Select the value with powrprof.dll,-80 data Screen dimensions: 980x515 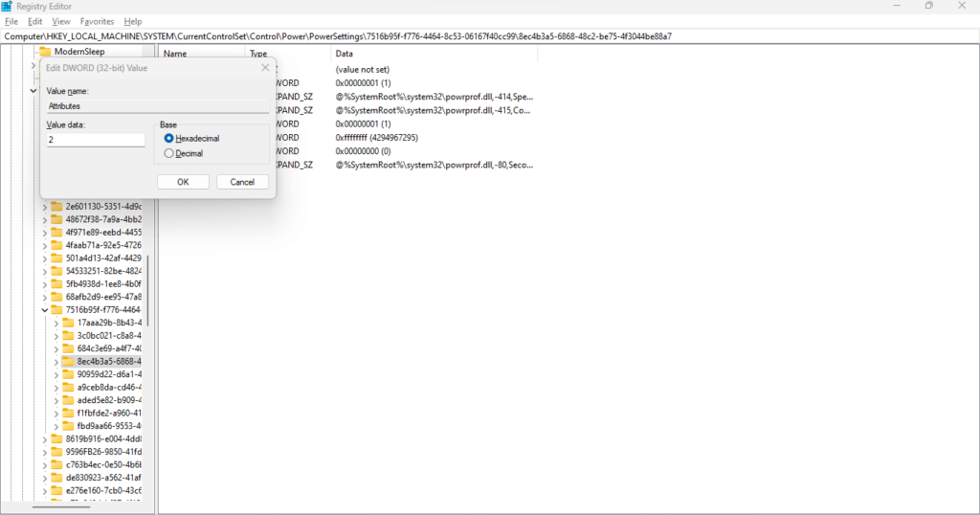[x=434, y=165]
